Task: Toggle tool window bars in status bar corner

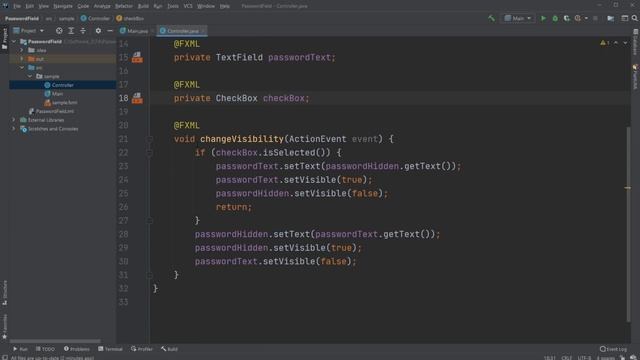Action: tap(4, 358)
